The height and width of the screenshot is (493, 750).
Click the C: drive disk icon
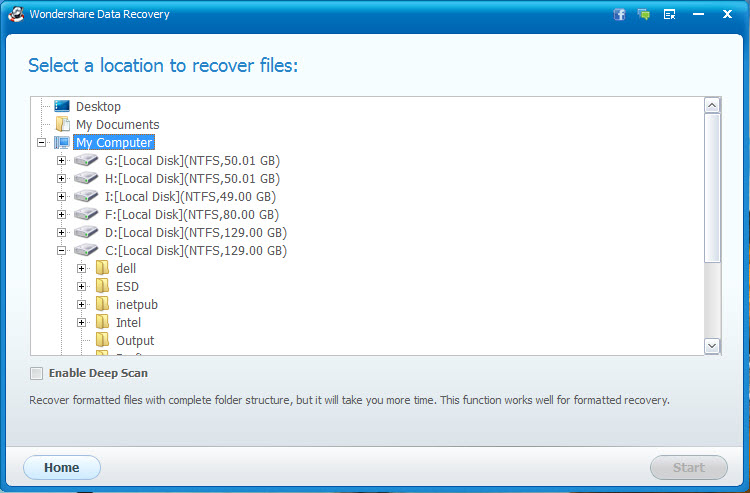tap(86, 250)
